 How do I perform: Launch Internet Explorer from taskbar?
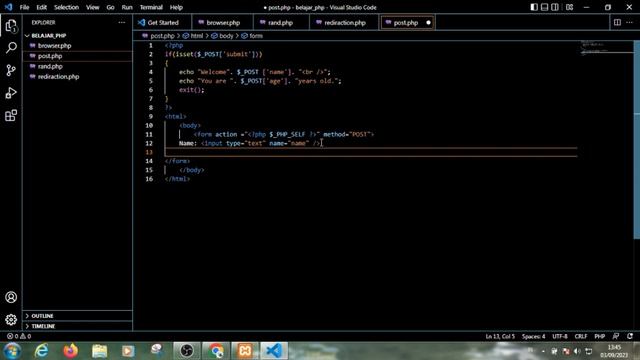point(41,351)
